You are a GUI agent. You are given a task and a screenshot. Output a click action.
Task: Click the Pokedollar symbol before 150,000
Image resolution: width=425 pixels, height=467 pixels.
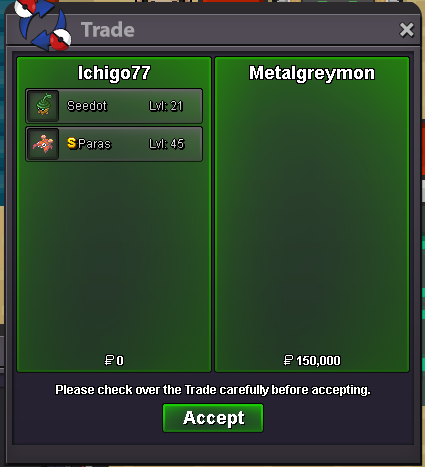tap(288, 360)
